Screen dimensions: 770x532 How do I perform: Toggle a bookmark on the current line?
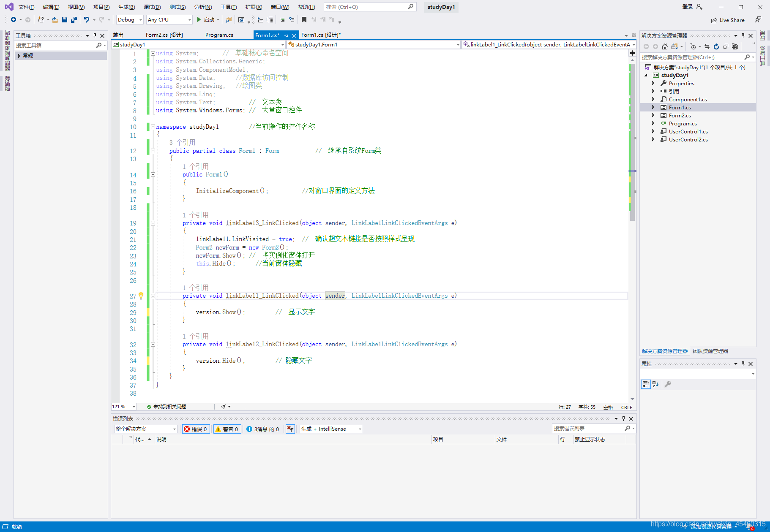click(304, 20)
